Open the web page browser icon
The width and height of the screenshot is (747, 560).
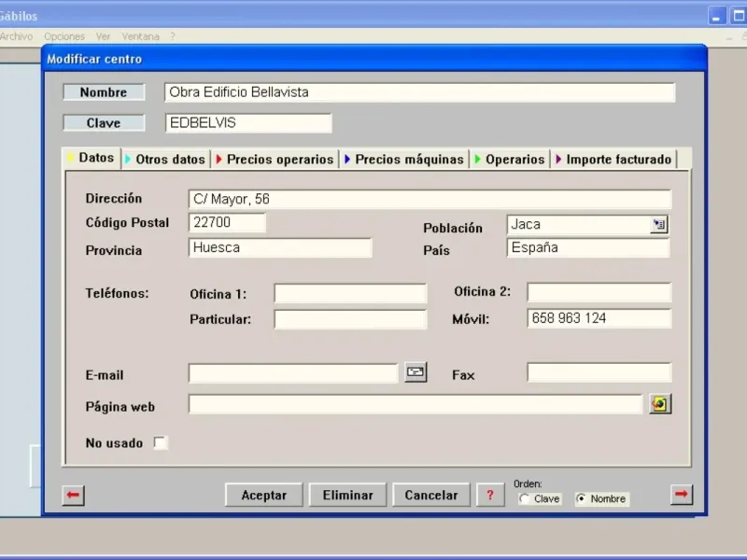click(660, 404)
